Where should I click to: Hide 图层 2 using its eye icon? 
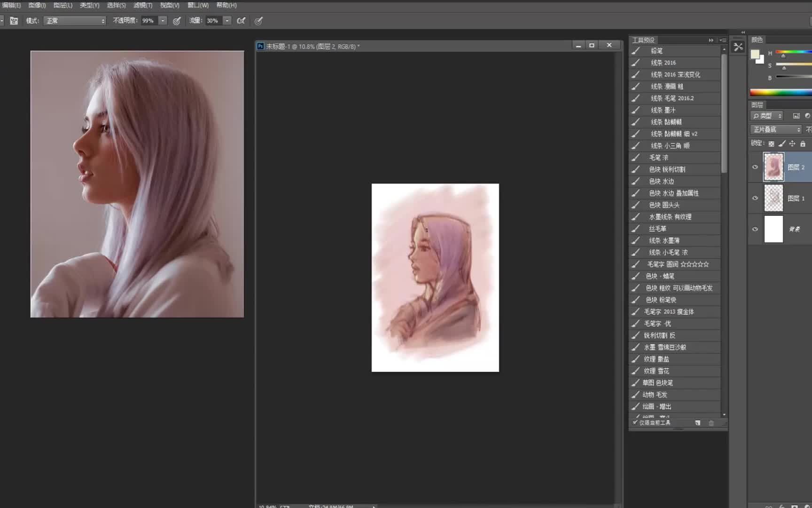coord(755,167)
